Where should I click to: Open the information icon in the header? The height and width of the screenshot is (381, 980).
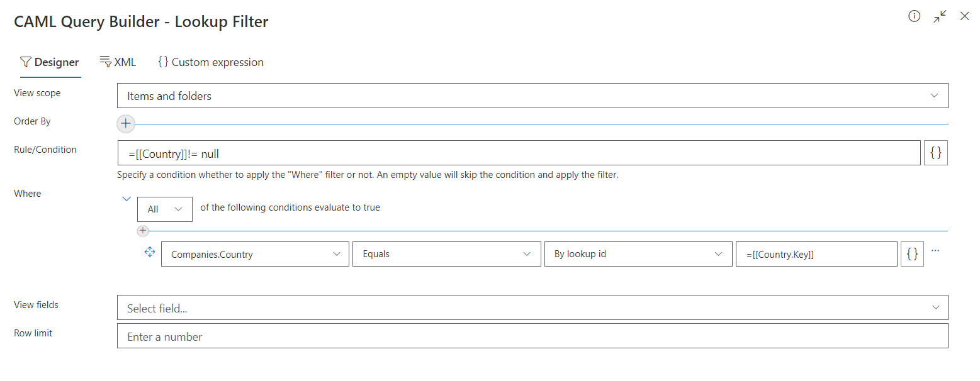coord(914,16)
